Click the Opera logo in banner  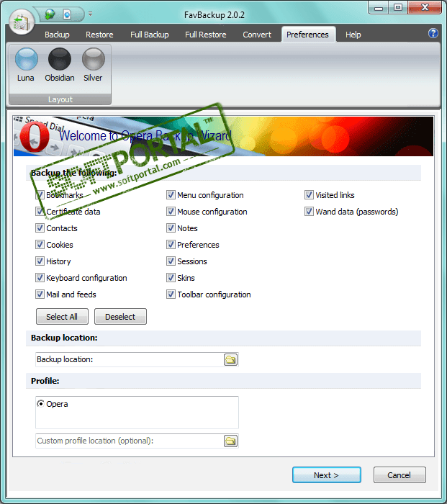[x=35, y=137]
